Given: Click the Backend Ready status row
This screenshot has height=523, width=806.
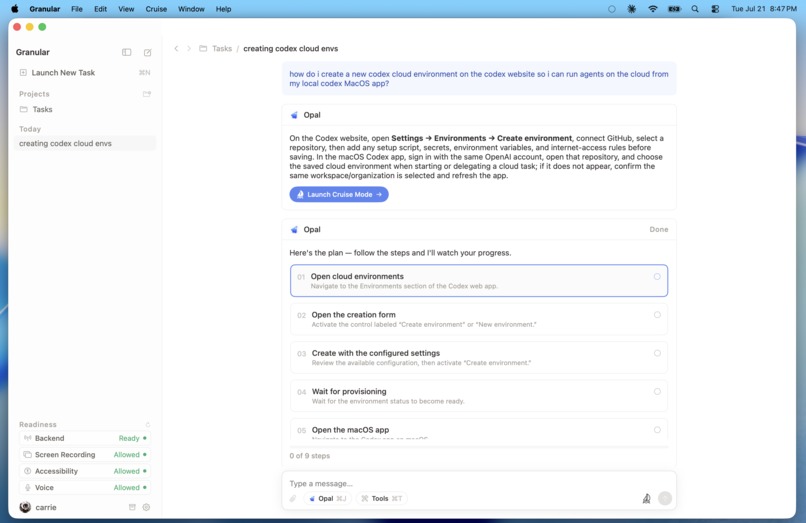Looking at the screenshot, I should (85, 438).
